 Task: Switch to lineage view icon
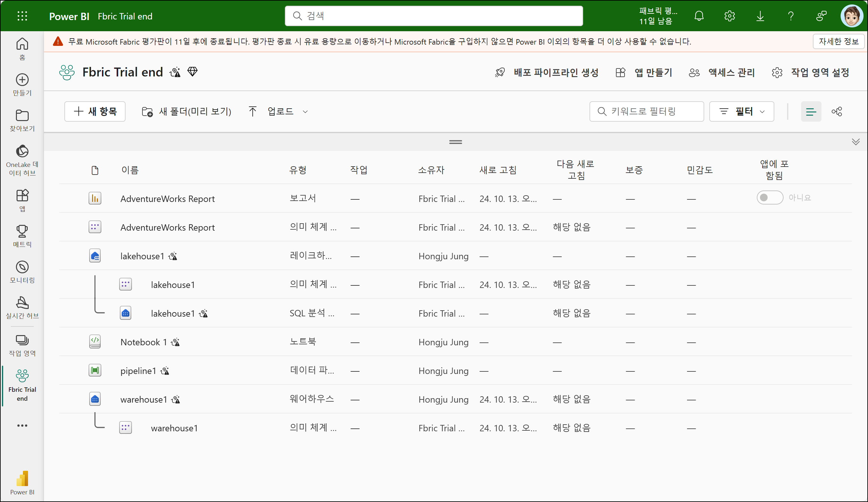(837, 111)
